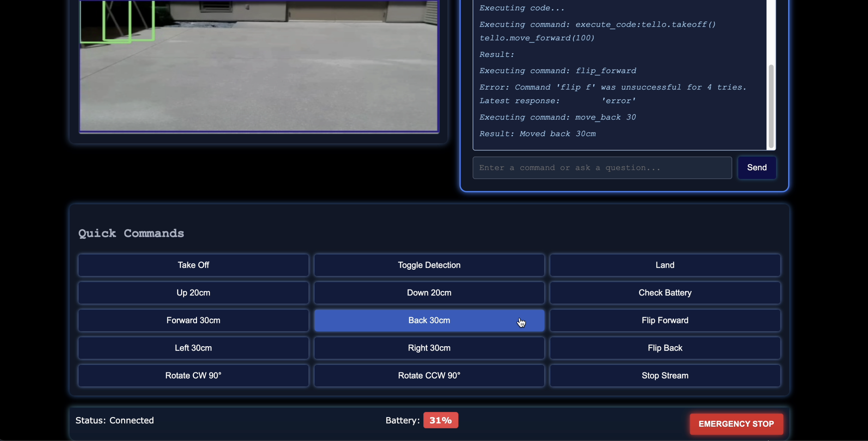Image resolution: width=868 pixels, height=441 pixels.
Task: Click the red 31% battery indicator
Action: 440,420
